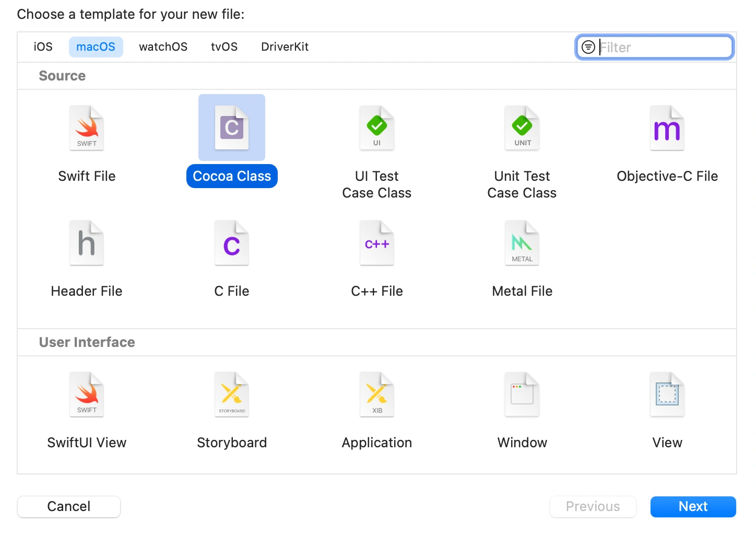756x534 pixels.
Task: Select the UI Test Case Class icon
Action: click(377, 128)
